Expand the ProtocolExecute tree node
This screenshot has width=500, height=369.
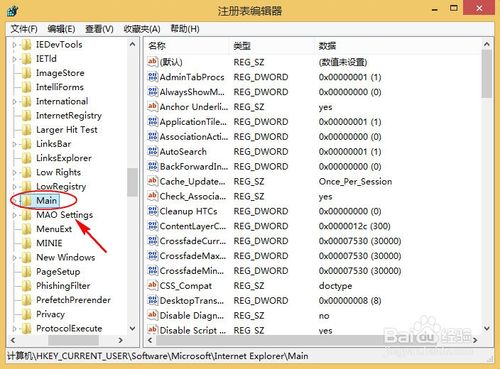coord(14,329)
